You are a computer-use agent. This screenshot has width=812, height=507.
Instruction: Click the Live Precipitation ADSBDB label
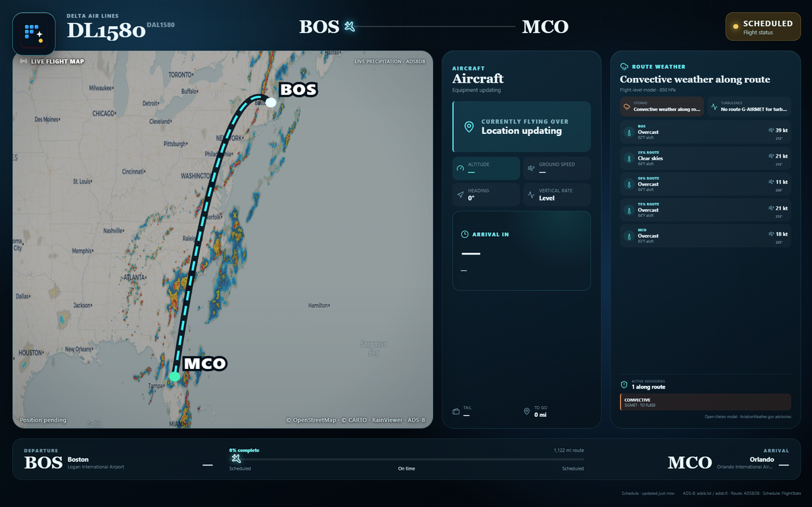[390, 62]
